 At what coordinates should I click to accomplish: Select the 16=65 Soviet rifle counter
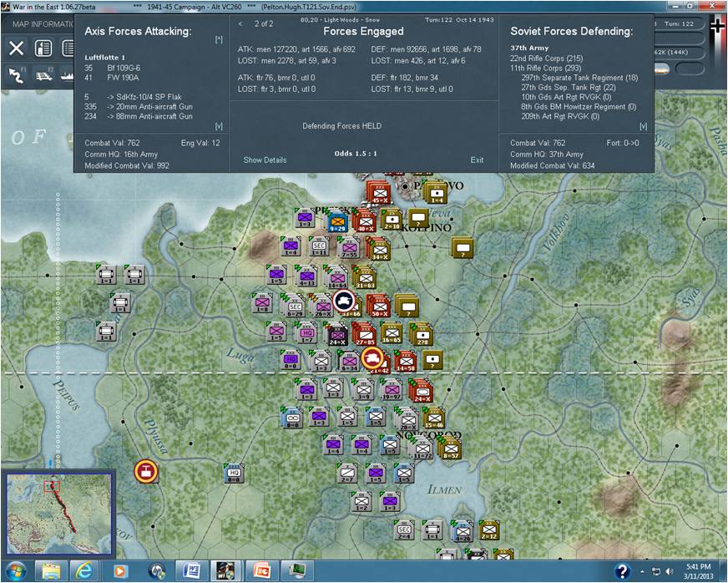point(392,332)
